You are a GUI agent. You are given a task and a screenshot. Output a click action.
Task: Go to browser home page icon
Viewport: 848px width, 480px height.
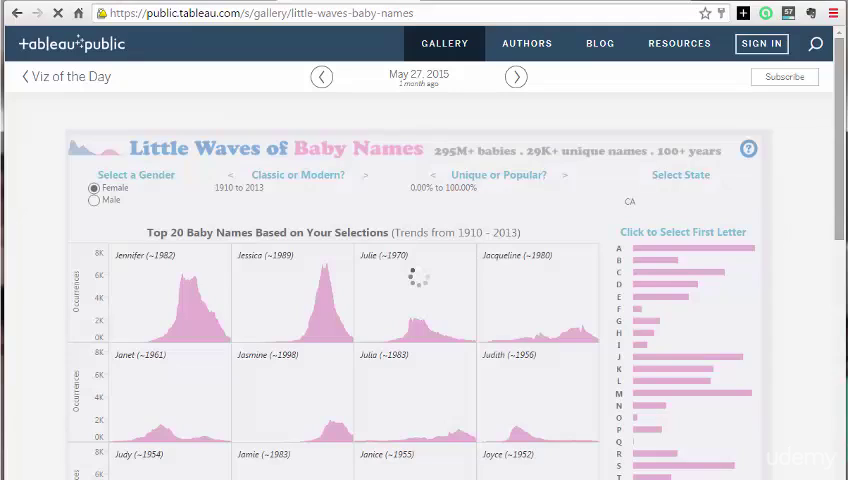coord(78,13)
